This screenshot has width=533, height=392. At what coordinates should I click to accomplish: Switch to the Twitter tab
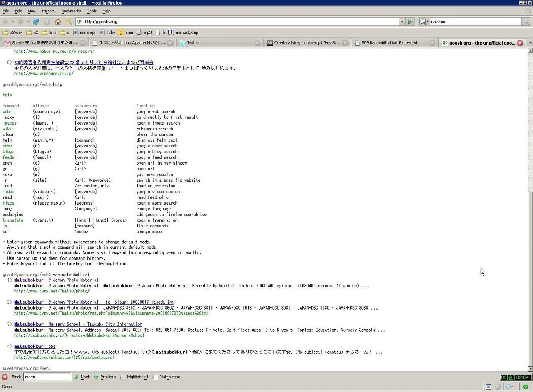click(193, 43)
